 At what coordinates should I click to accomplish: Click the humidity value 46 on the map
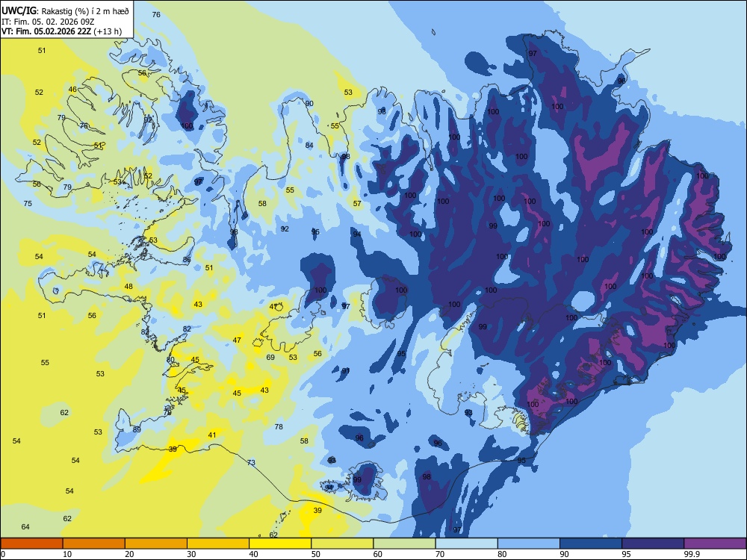[x=72, y=89]
